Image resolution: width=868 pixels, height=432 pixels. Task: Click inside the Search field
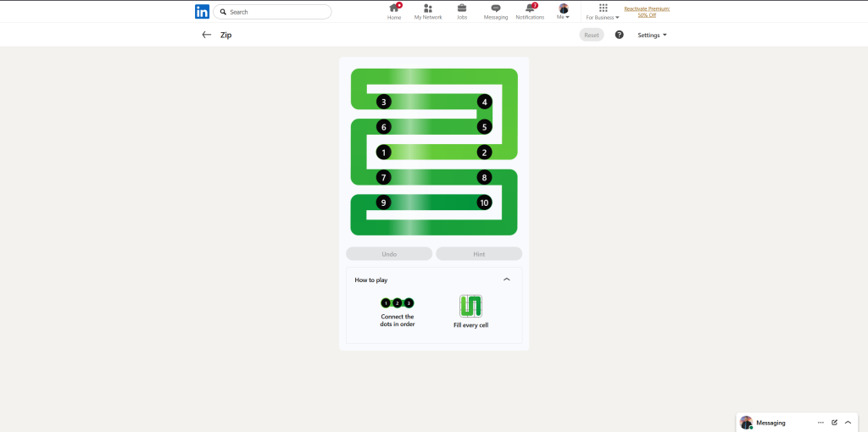pyautogui.click(x=272, y=12)
